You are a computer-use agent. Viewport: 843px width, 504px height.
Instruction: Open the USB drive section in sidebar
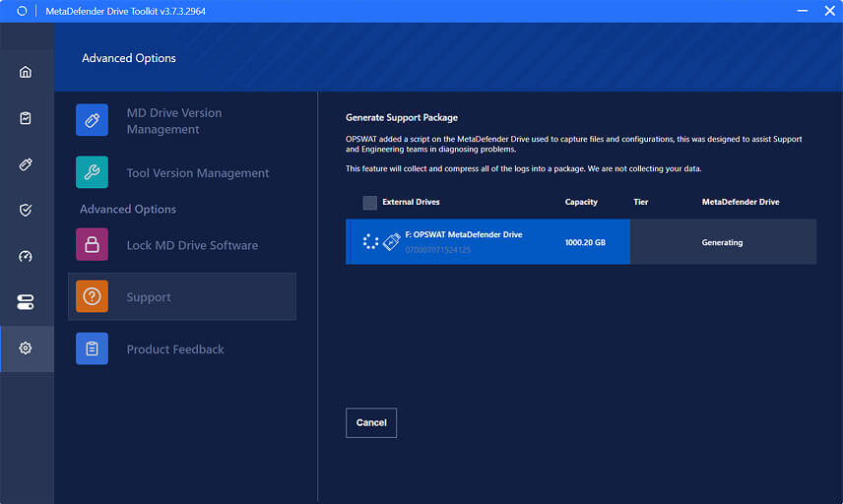pos(26,164)
